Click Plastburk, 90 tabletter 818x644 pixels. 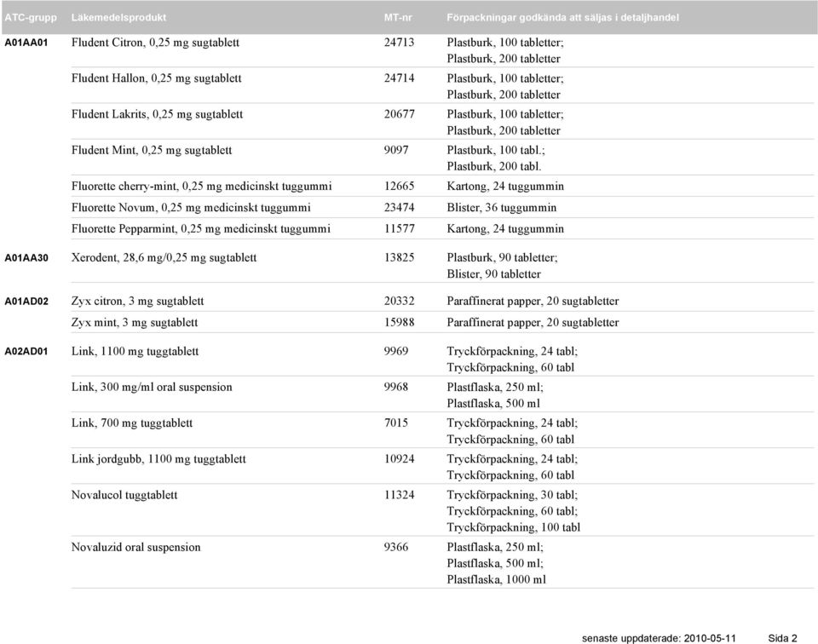[503, 258]
